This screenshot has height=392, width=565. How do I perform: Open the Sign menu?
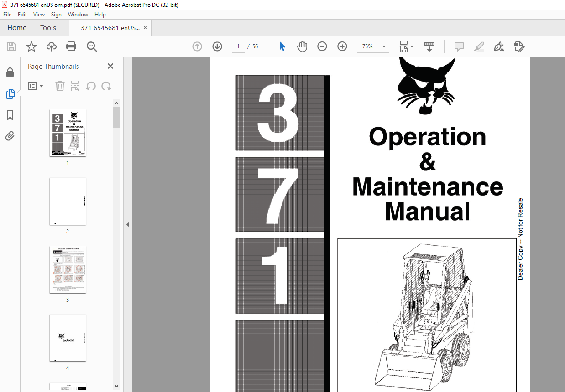[x=57, y=15]
